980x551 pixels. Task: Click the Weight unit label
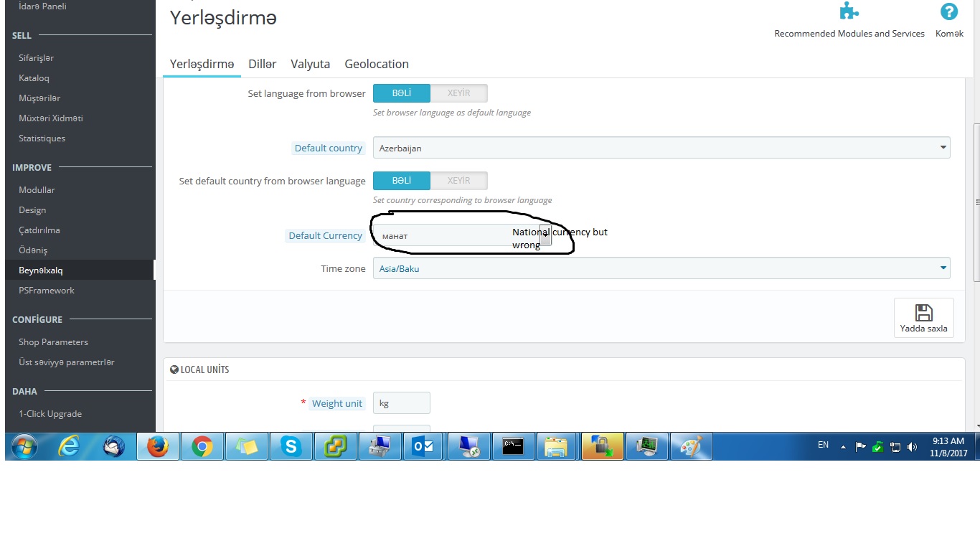point(337,403)
